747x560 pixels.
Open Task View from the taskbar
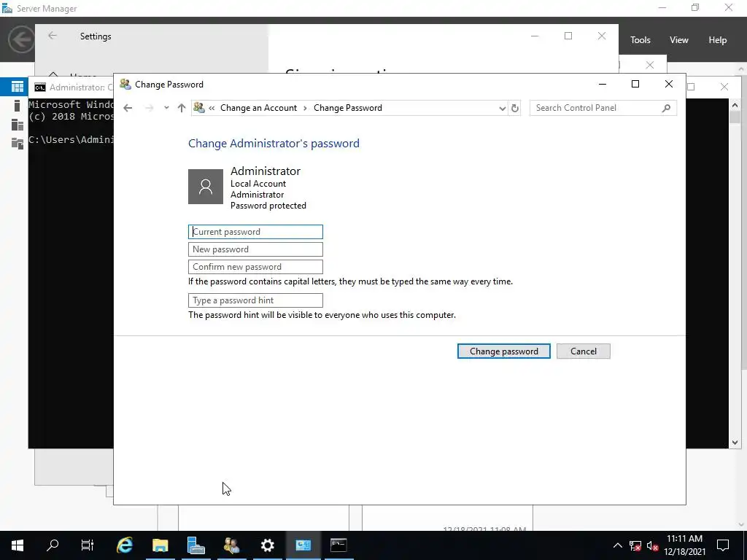coord(88,545)
